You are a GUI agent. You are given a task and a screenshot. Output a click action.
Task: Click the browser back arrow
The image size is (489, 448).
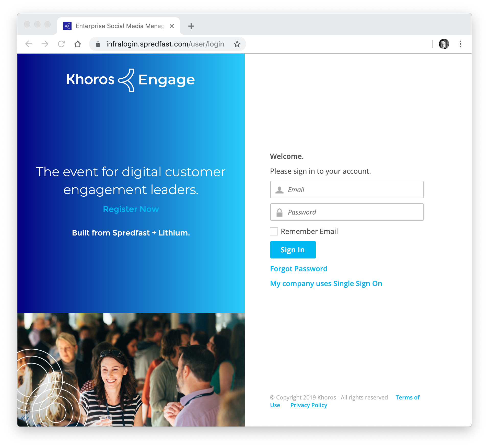pyautogui.click(x=29, y=44)
